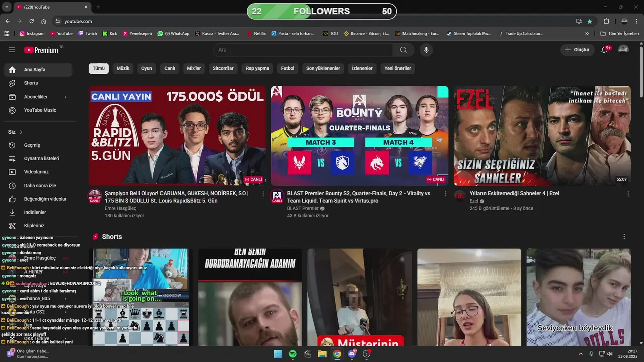
Task: Open the Twitch bookmark
Action: 88,34
